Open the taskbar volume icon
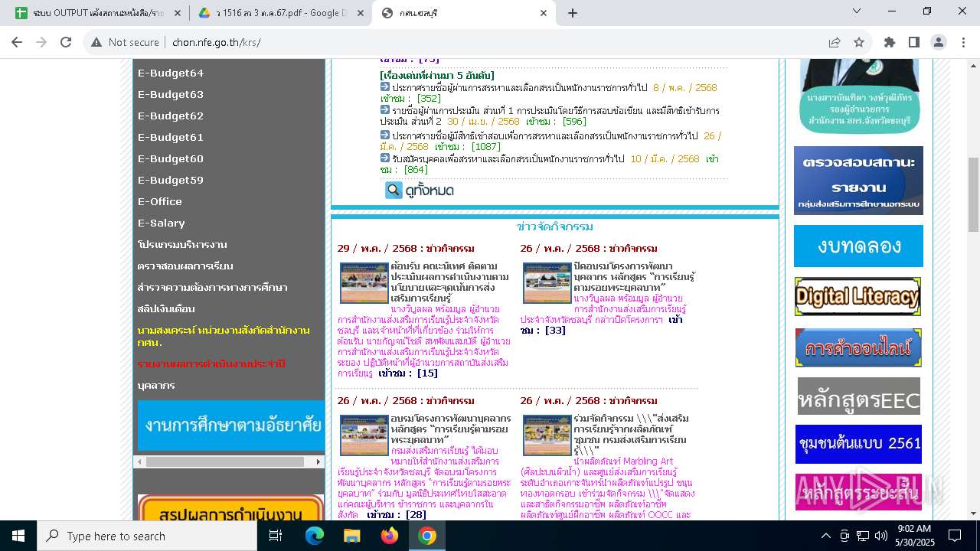 point(881,536)
